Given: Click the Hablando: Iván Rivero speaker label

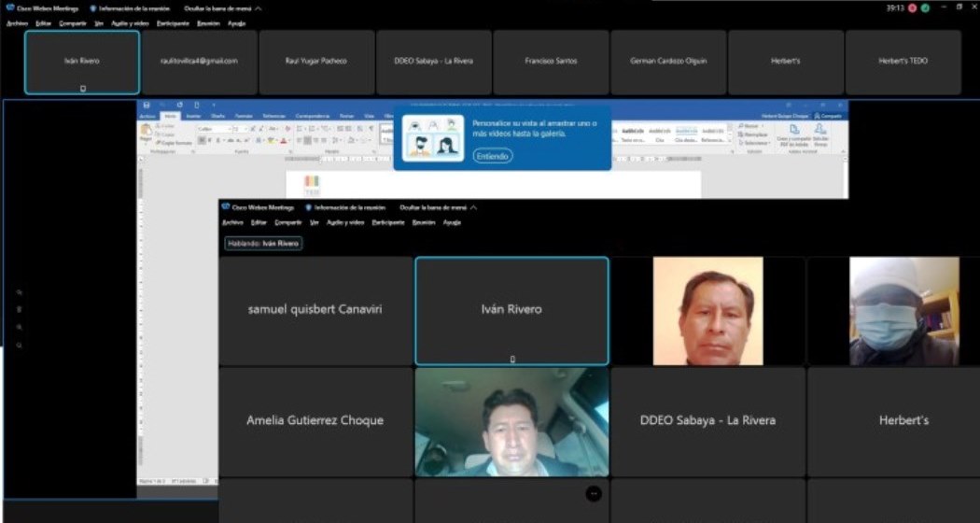Looking at the screenshot, I should (x=263, y=243).
